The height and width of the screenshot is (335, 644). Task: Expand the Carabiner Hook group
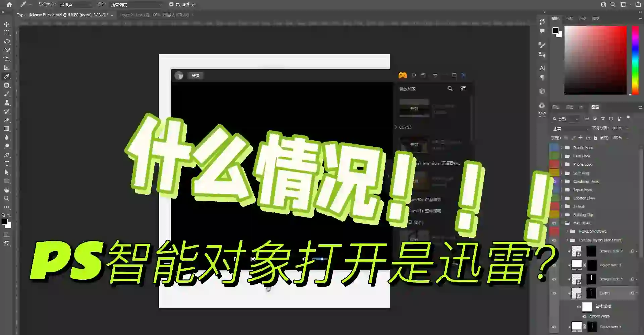(562, 181)
